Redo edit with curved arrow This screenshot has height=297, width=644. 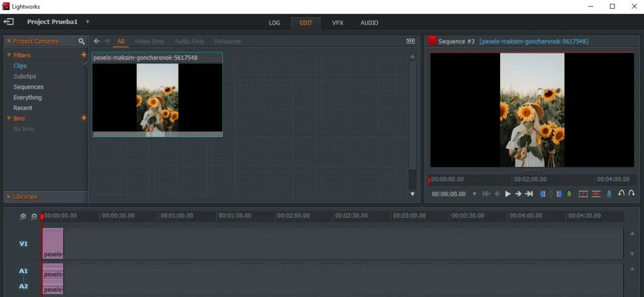click(631, 193)
